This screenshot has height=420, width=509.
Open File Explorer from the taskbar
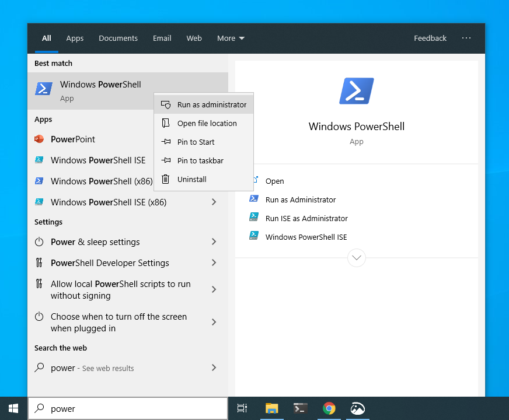pyautogui.click(x=271, y=408)
